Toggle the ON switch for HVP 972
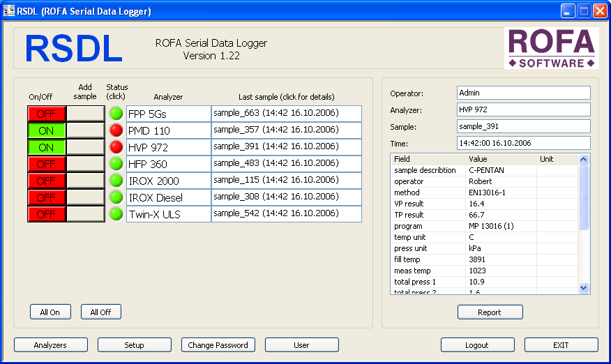Image resolution: width=611 pixels, height=364 pixels. pos(46,147)
